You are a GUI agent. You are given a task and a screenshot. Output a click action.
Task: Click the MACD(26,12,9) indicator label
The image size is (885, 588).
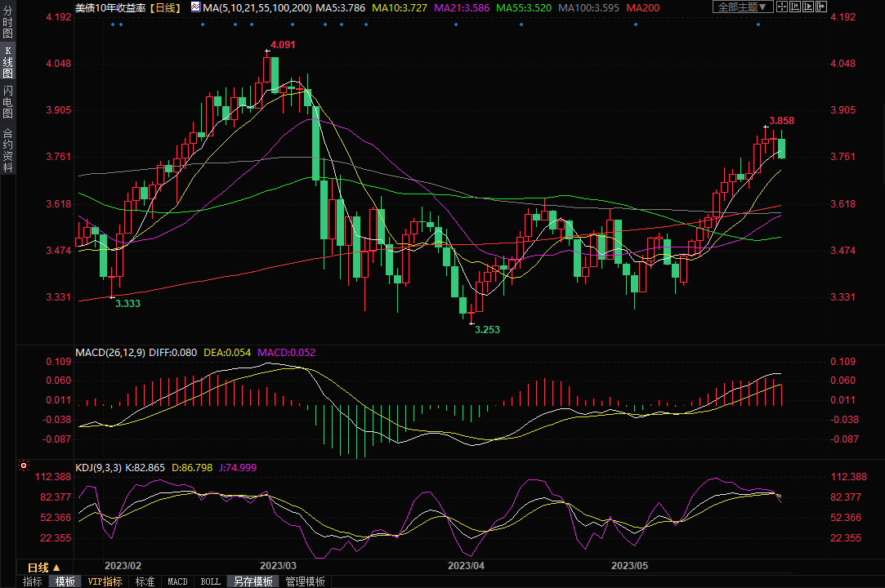[110, 353]
